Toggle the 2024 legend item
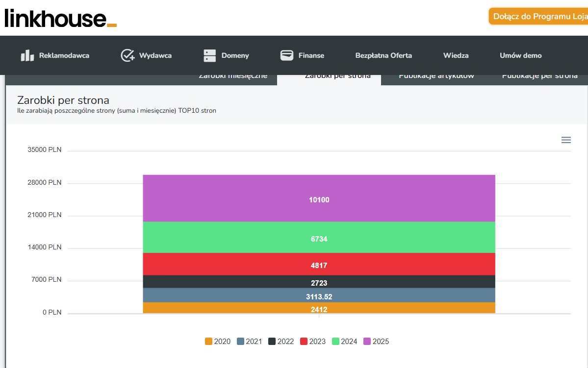588x368 pixels. pos(344,342)
